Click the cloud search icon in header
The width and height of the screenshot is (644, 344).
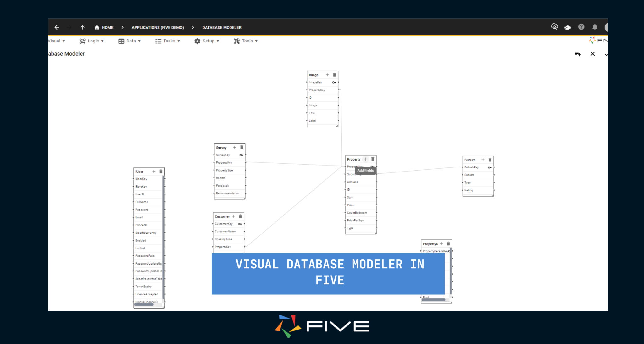pos(554,27)
